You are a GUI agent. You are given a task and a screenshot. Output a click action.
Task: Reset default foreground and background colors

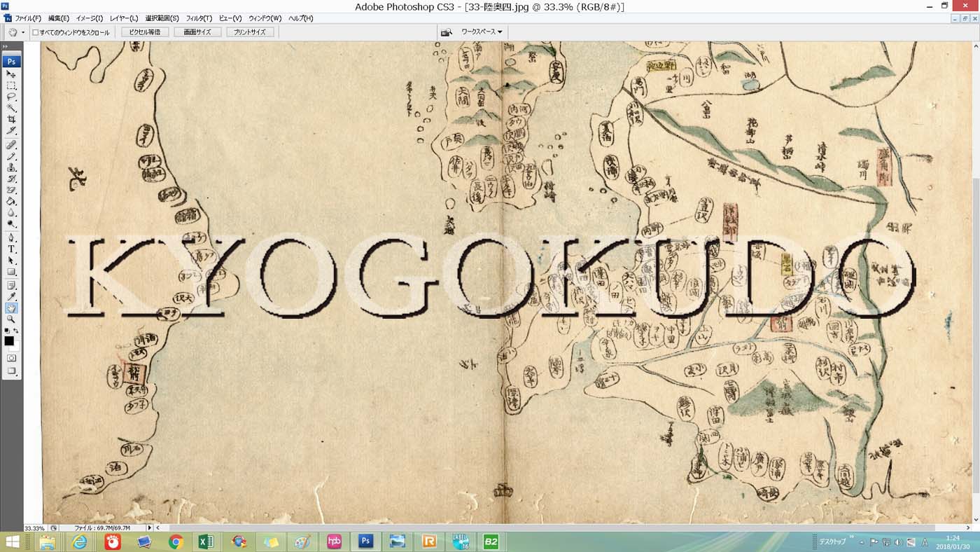[x=6, y=330]
